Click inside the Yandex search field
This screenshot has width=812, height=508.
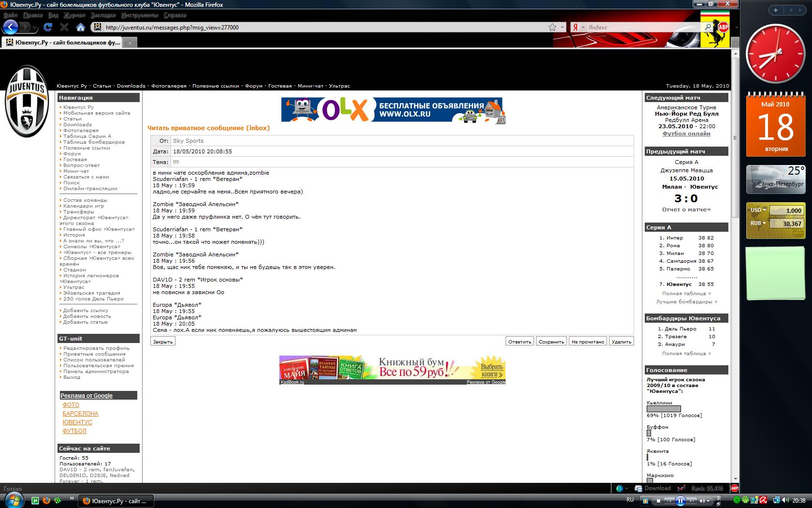(x=645, y=27)
